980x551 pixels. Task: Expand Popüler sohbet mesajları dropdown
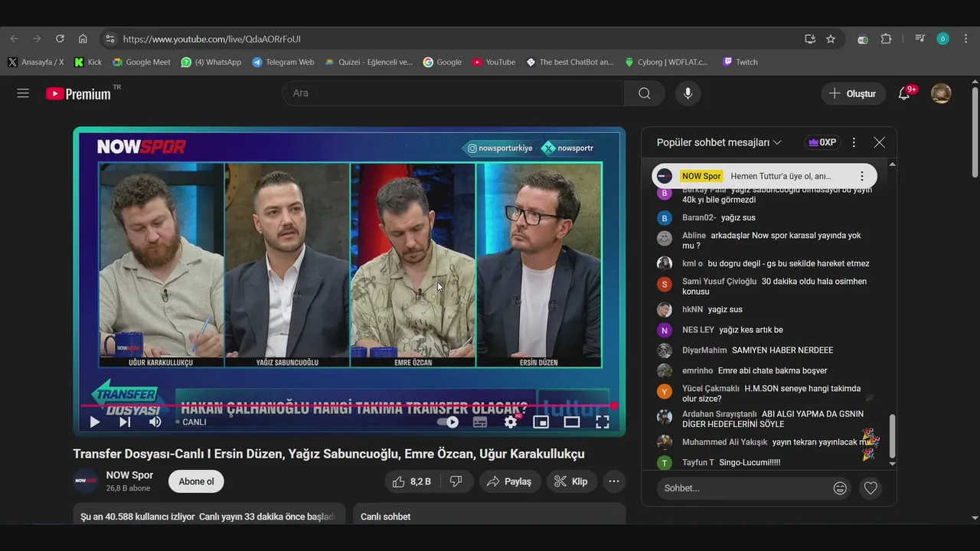(719, 142)
